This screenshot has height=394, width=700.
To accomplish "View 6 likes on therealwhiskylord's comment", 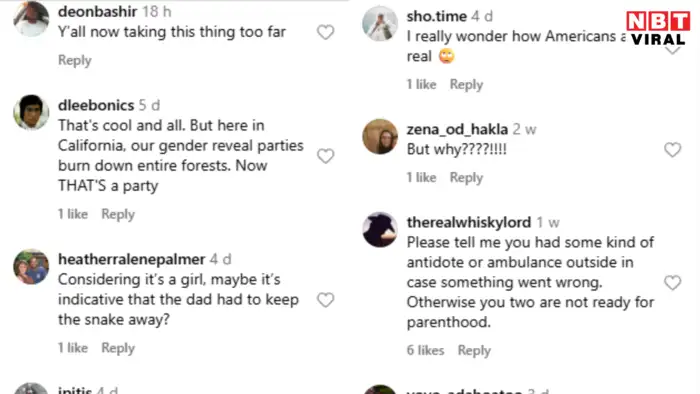I will (425, 350).
